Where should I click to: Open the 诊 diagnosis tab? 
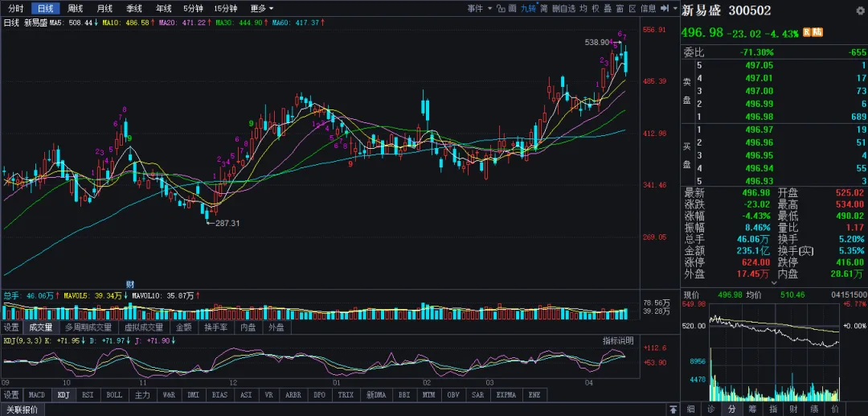pyautogui.click(x=712, y=410)
